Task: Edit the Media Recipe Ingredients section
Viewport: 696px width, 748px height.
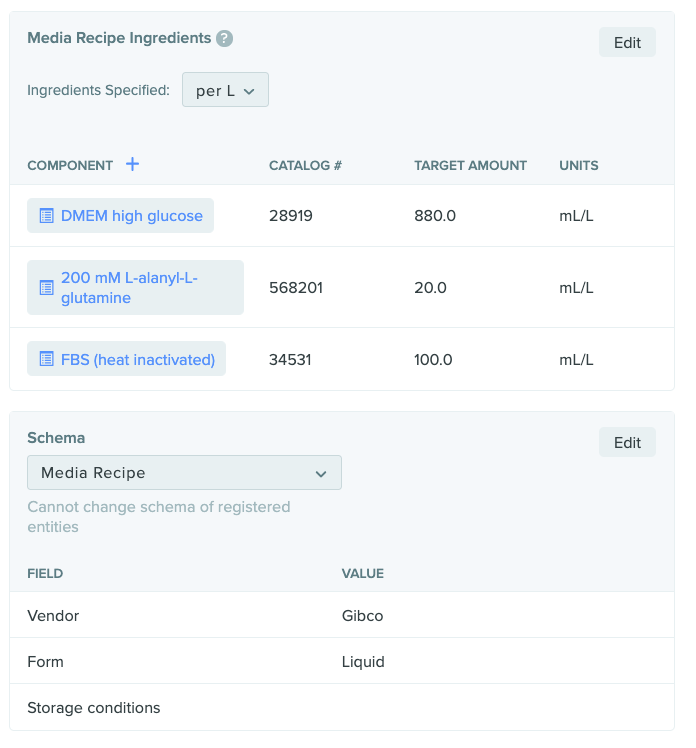Action: click(x=627, y=42)
